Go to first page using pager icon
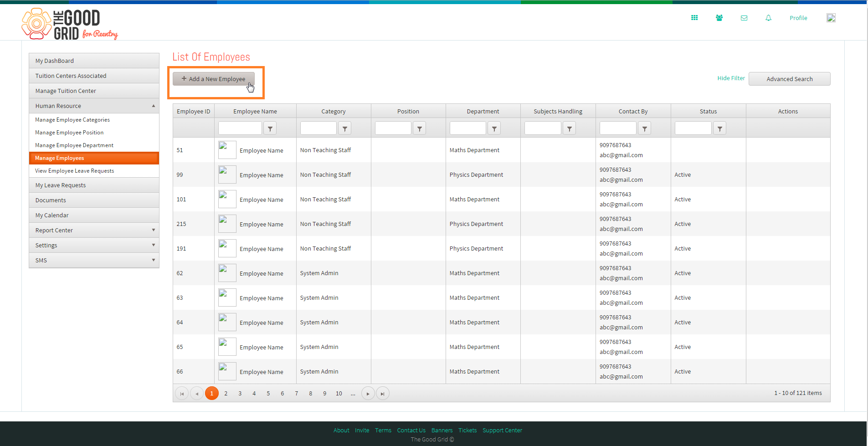The height and width of the screenshot is (446, 868). click(182, 394)
